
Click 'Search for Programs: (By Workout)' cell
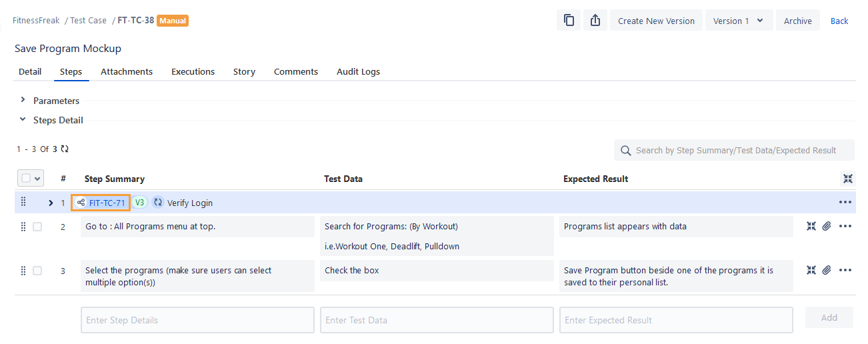437,236
